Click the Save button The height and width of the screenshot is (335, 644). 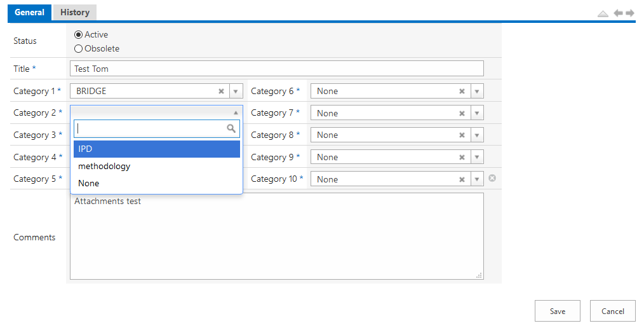click(x=558, y=311)
